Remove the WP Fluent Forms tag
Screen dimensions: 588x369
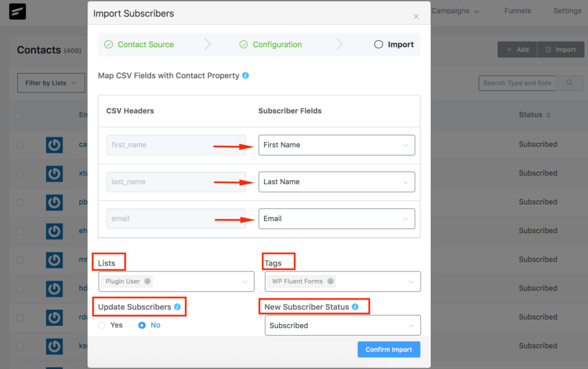[330, 281]
